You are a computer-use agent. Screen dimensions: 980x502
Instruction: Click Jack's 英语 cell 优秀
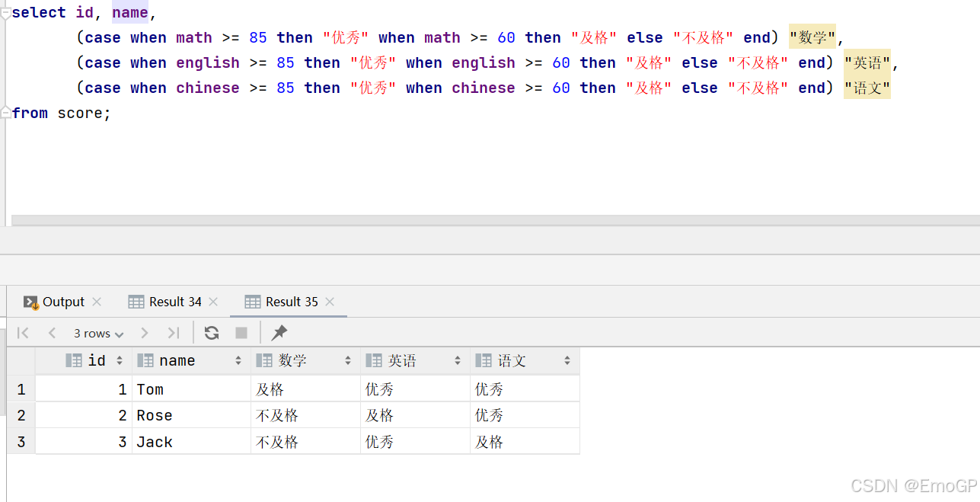coord(416,442)
